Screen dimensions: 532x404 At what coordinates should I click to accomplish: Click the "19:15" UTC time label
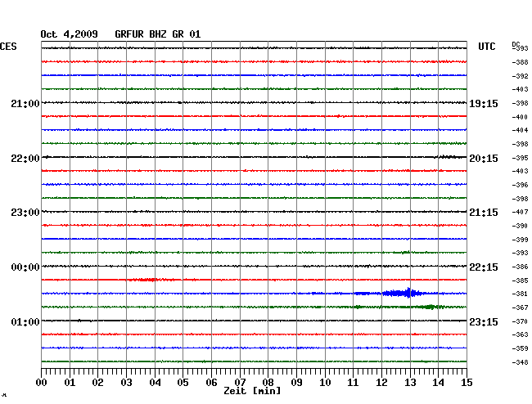[x=484, y=104]
